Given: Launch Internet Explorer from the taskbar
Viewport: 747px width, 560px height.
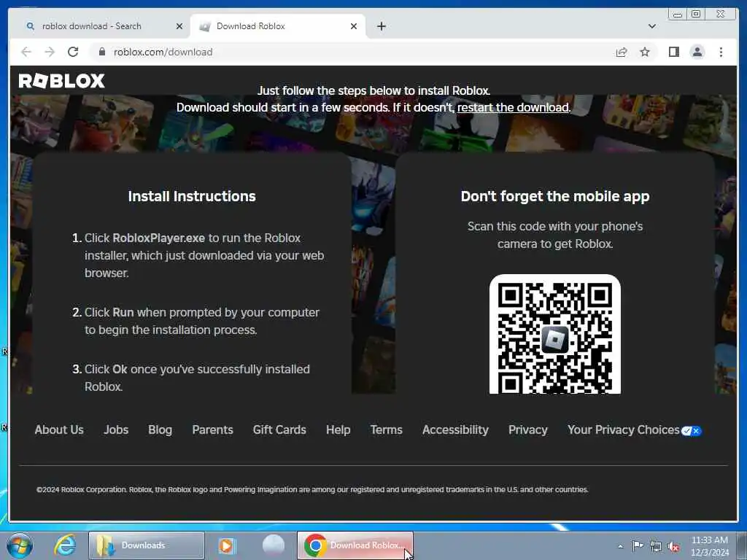Looking at the screenshot, I should 65,545.
